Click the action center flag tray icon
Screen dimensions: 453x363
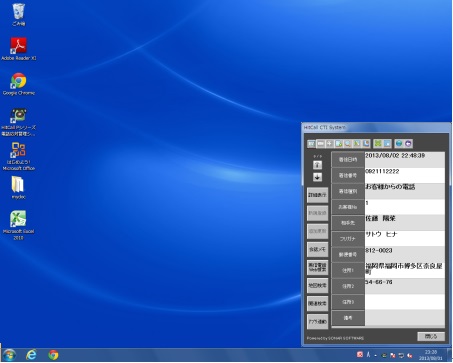coord(393,355)
